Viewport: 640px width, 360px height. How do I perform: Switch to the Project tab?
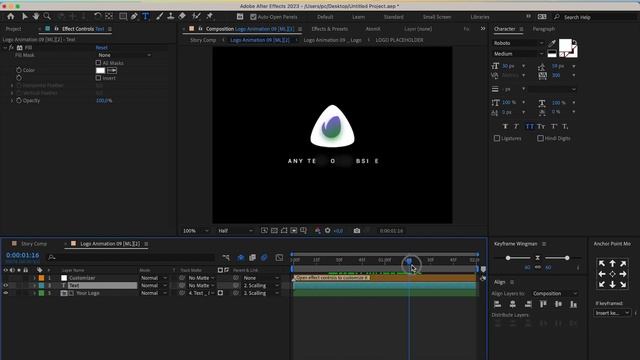click(x=13, y=29)
